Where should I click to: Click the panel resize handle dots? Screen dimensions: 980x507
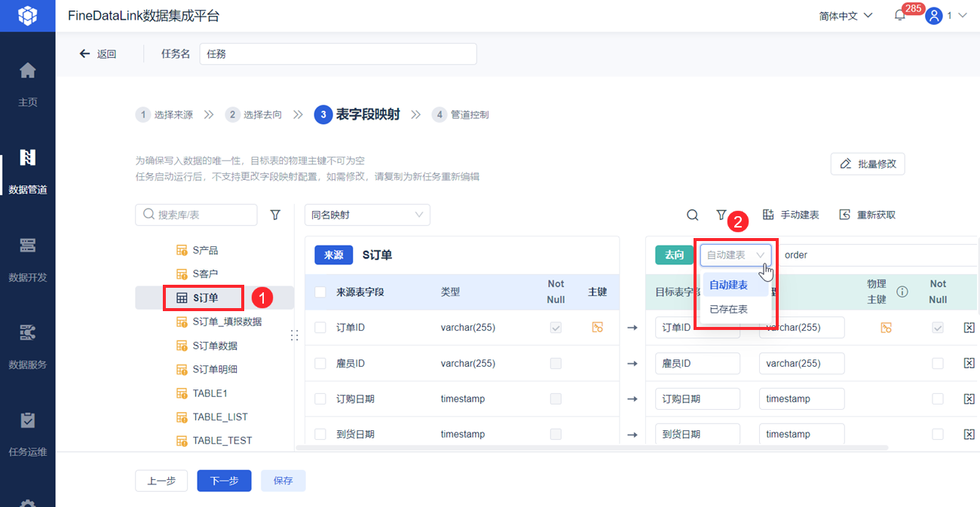(x=295, y=335)
